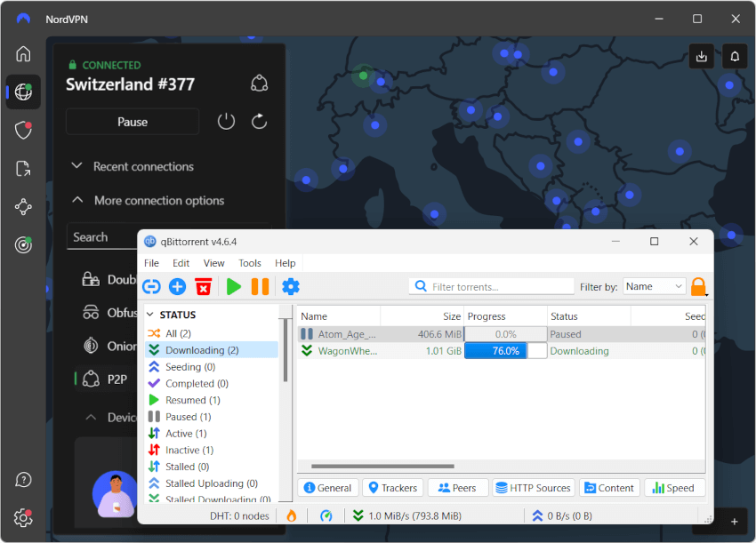
Task: Open the File menu in qBittorrent
Action: click(x=151, y=263)
